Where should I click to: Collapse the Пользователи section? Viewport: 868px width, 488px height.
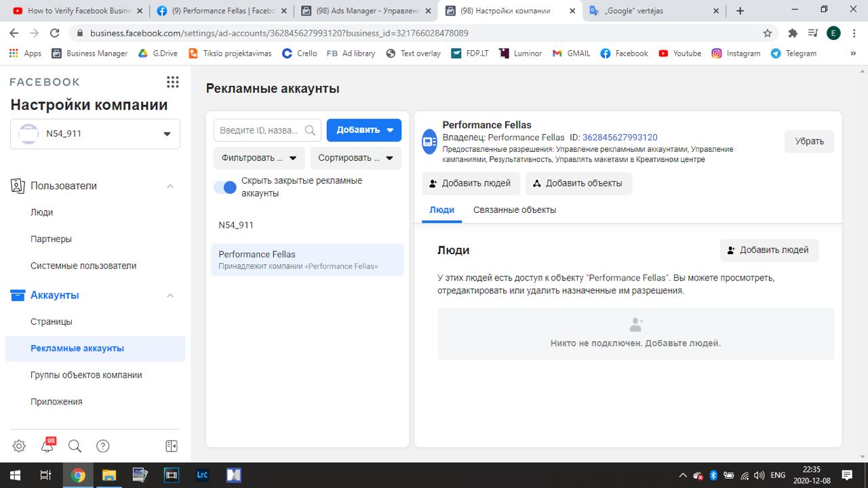point(170,186)
